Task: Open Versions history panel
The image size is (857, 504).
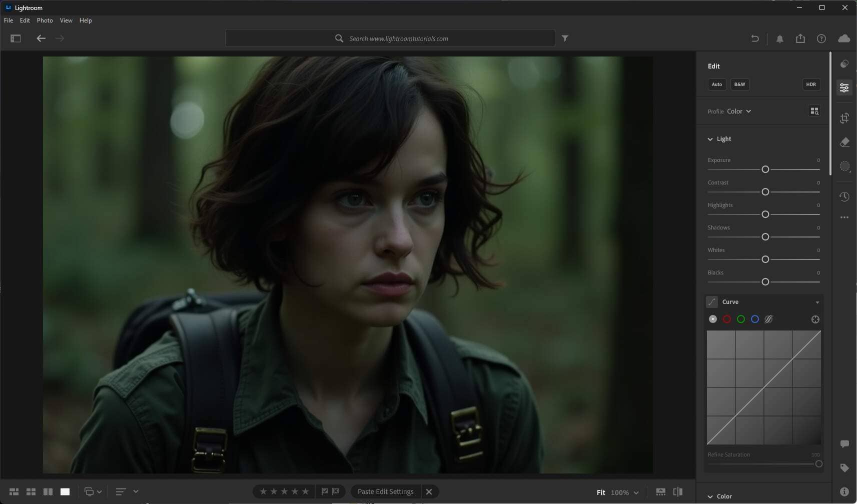Action: point(844,196)
